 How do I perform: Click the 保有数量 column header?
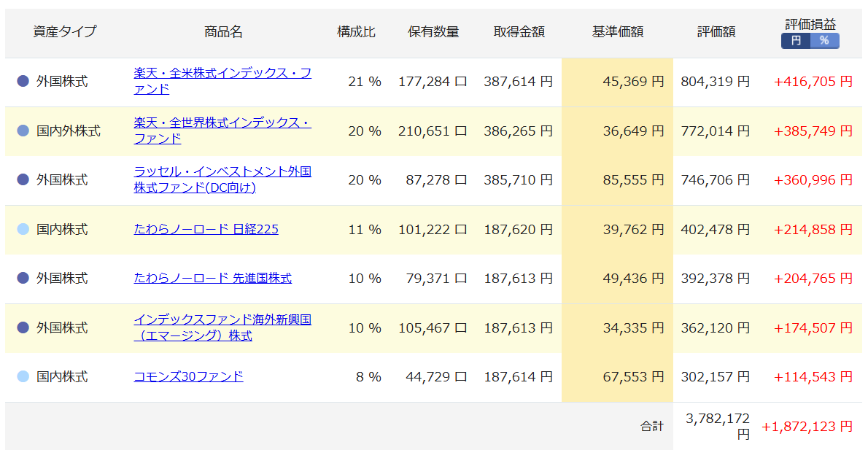tap(433, 31)
